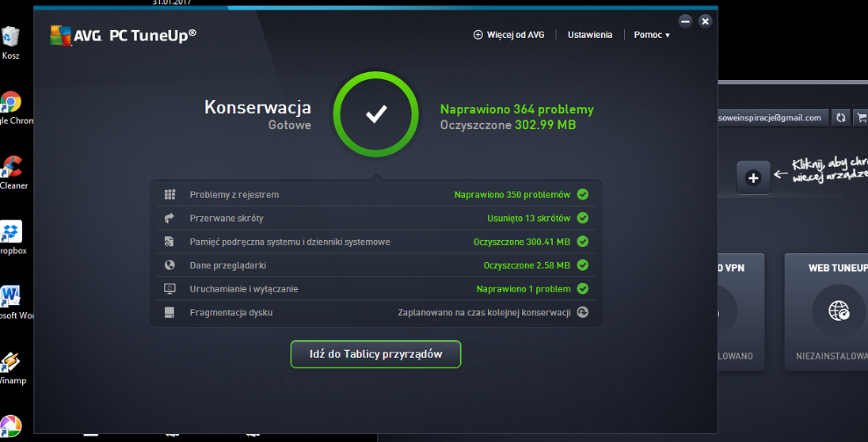868x442 pixels.
Task: Open Microsoft Word desktop shortcut
Action: point(10,296)
